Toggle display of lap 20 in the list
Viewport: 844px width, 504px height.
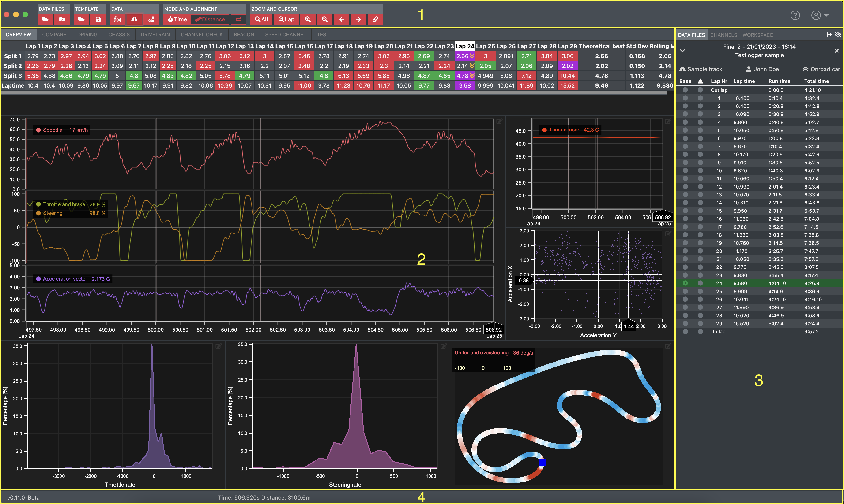700,251
